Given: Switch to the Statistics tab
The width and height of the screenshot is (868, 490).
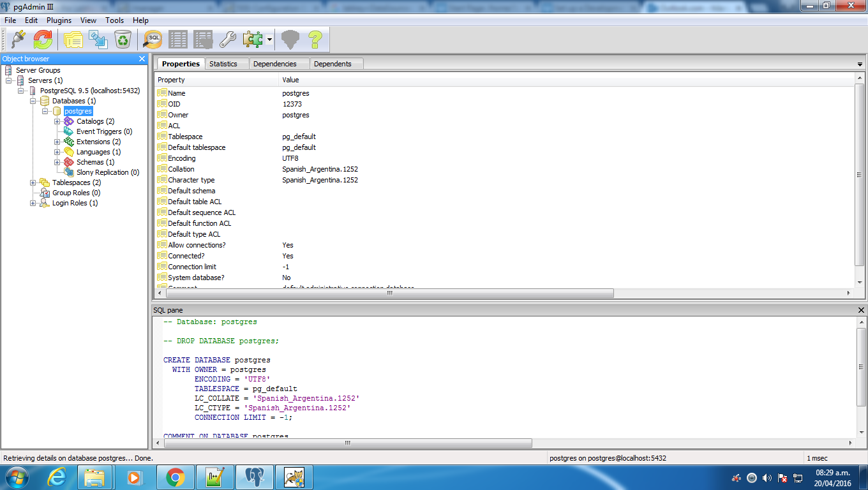Looking at the screenshot, I should [x=223, y=64].
